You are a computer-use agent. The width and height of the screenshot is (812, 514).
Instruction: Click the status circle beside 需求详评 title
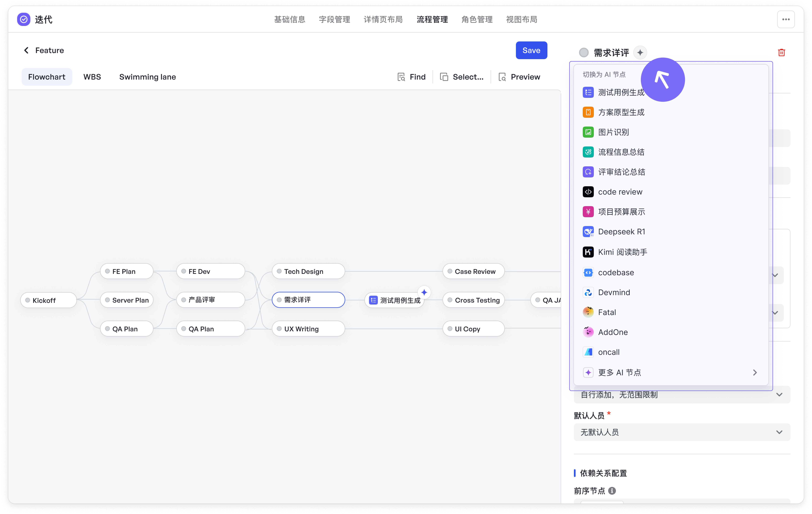pos(584,53)
